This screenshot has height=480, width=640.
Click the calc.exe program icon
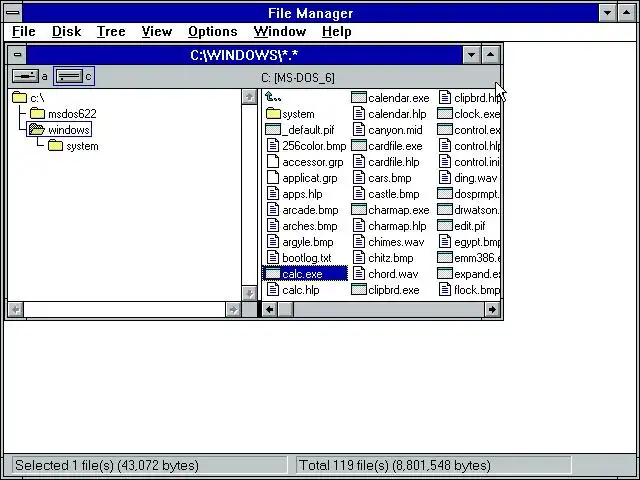pos(273,274)
